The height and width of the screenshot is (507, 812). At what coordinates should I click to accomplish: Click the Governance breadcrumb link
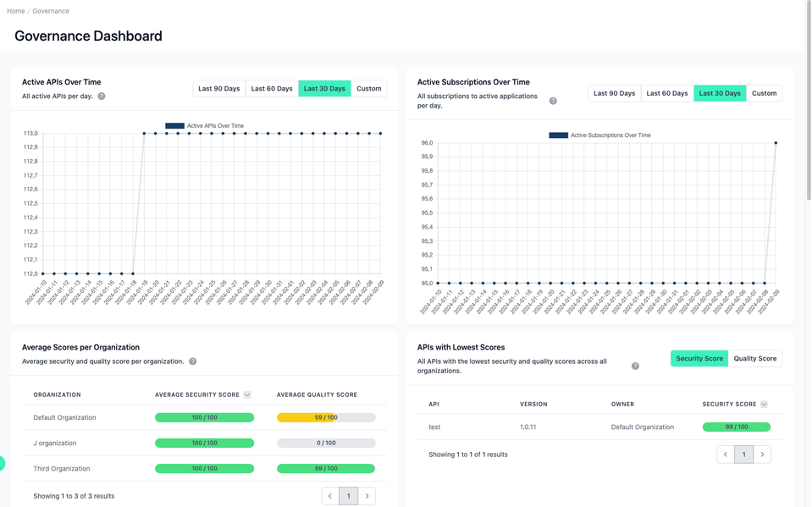pos(51,10)
